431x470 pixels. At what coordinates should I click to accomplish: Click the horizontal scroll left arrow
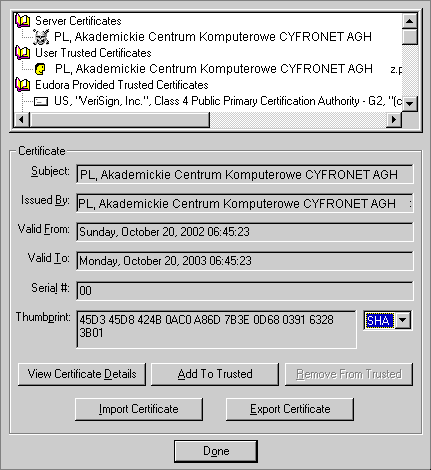click(22, 119)
